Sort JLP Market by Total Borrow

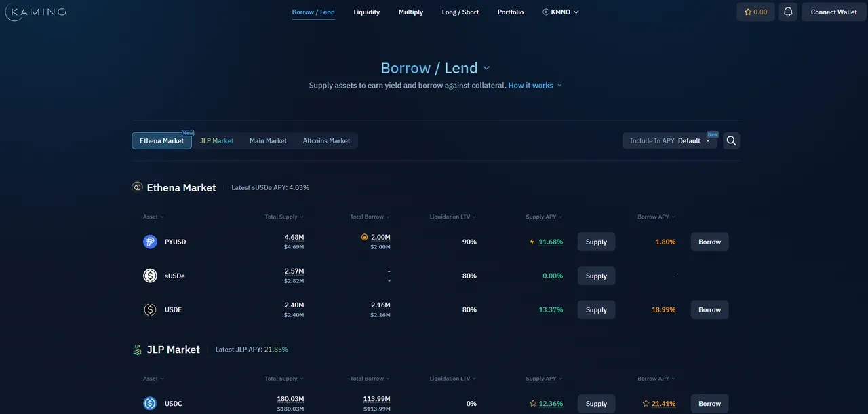pos(370,379)
